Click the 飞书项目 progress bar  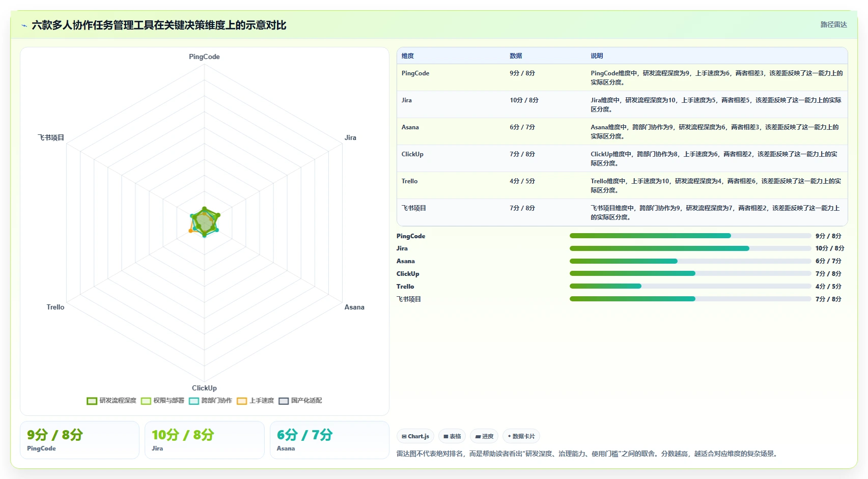tap(690, 299)
